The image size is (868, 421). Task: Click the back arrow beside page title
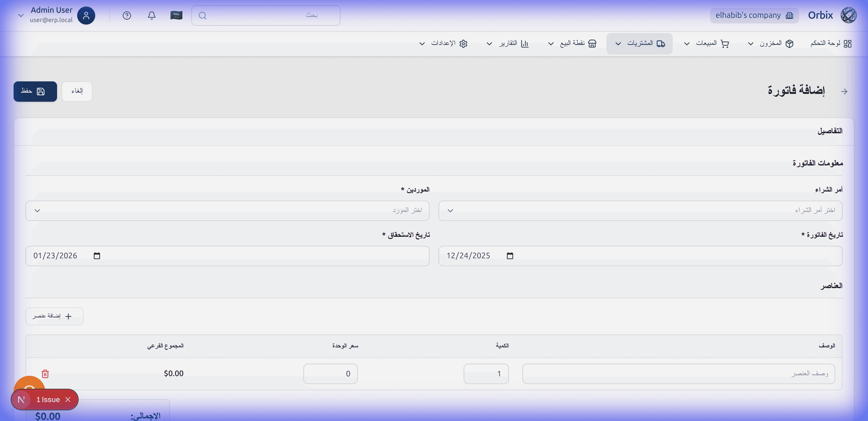pyautogui.click(x=844, y=91)
